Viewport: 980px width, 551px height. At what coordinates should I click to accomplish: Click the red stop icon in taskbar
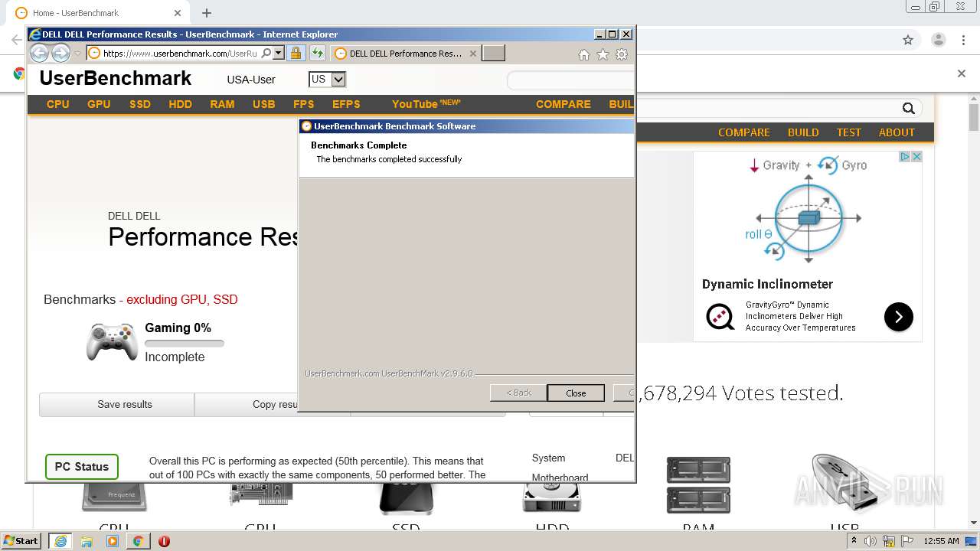point(164,541)
